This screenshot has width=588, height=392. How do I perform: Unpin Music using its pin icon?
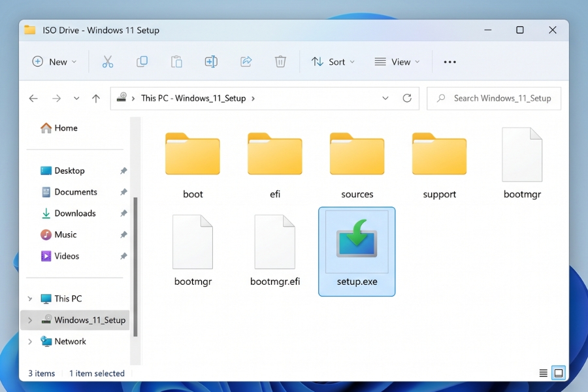[123, 235]
